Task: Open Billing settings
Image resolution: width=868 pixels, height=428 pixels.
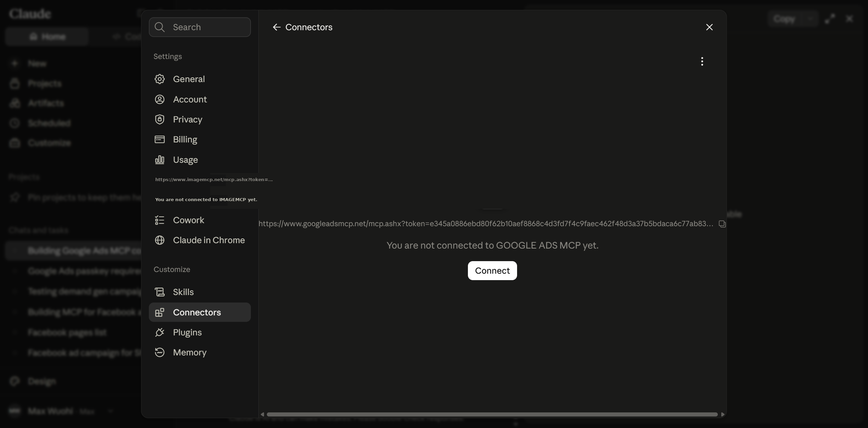Action: (200, 139)
